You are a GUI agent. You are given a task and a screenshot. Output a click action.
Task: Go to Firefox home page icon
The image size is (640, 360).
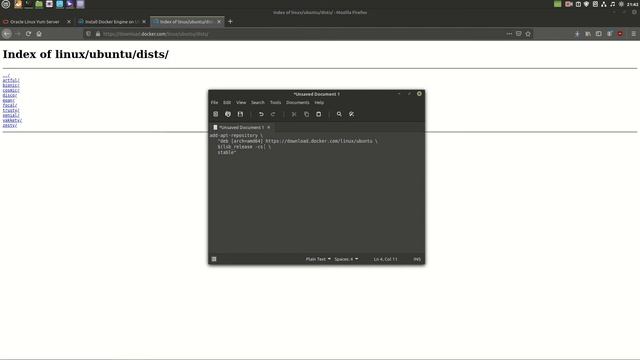click(39, 34)
